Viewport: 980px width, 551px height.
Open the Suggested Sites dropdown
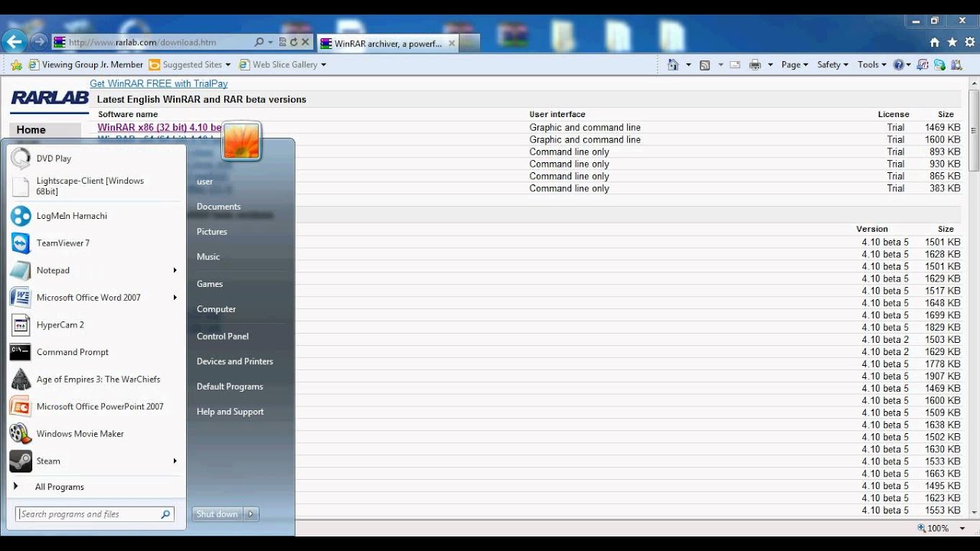pyautogui.click(x=228, y=65)
